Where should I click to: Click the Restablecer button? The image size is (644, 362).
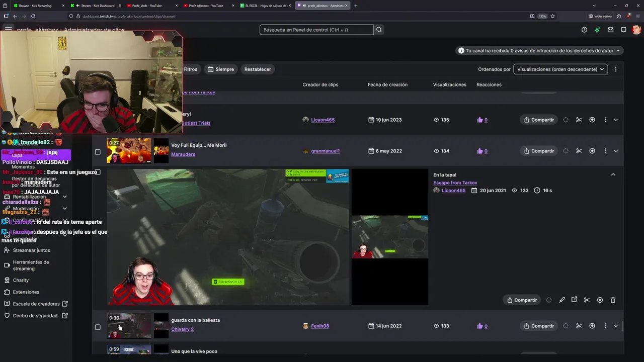coord(258,69)
